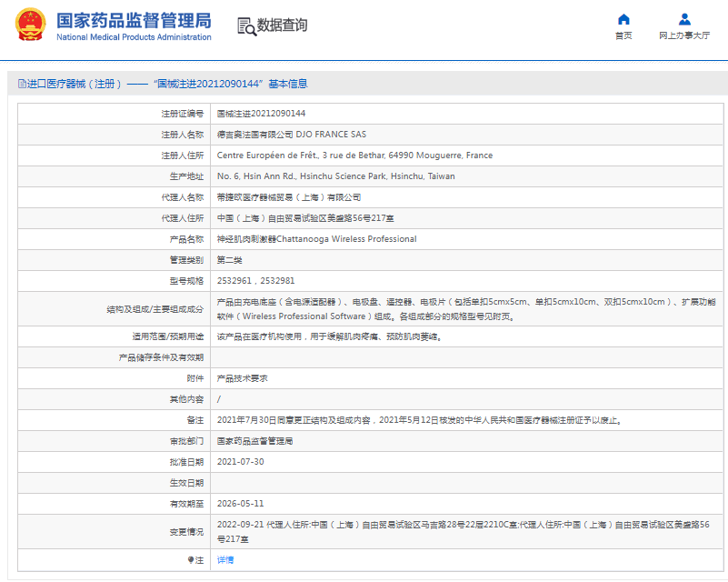The height and width of the screenshot is (582, 728).
Task: Click the 国家药品监督管理局 site title
Action: pos(134,20)
